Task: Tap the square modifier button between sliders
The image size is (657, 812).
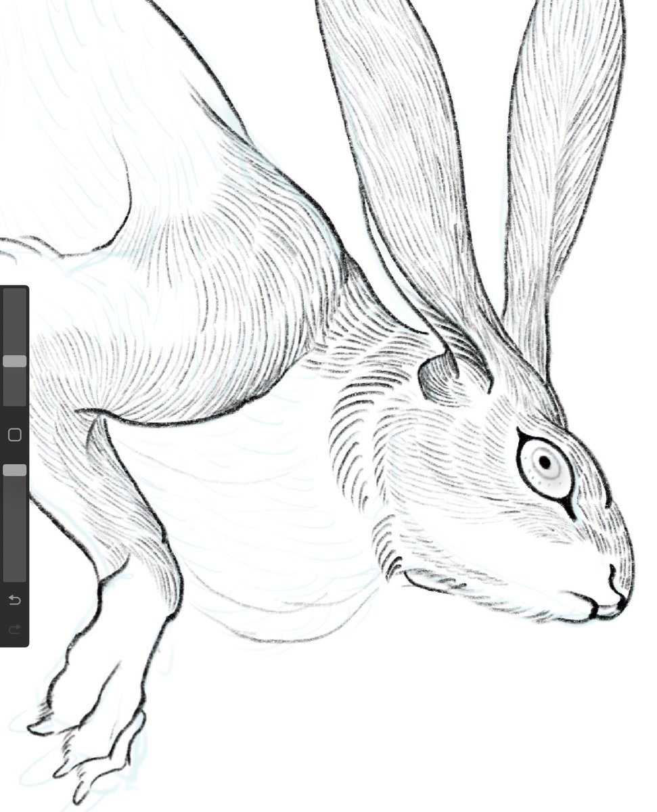Action: (x=14, y=435)
